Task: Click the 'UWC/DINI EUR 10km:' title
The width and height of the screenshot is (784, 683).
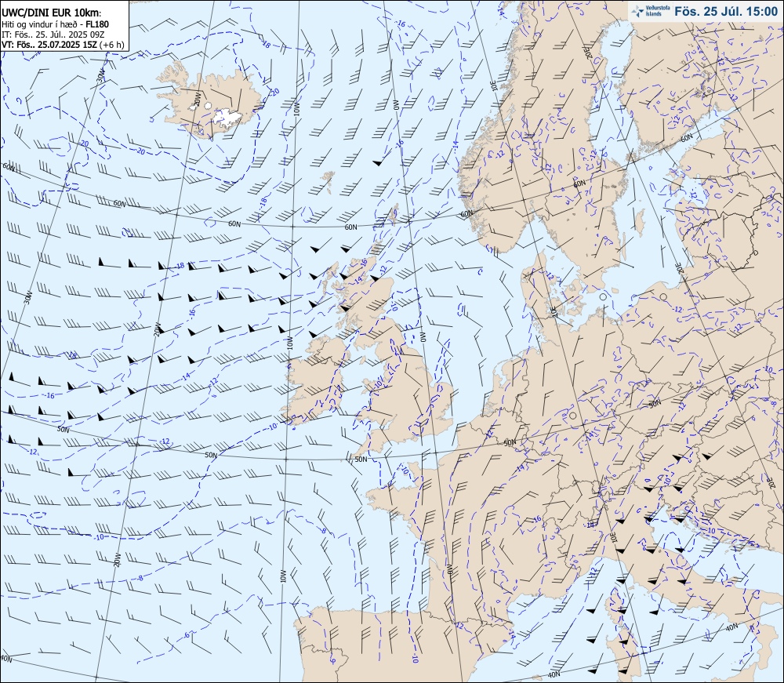Action: [x=52, y=13]
